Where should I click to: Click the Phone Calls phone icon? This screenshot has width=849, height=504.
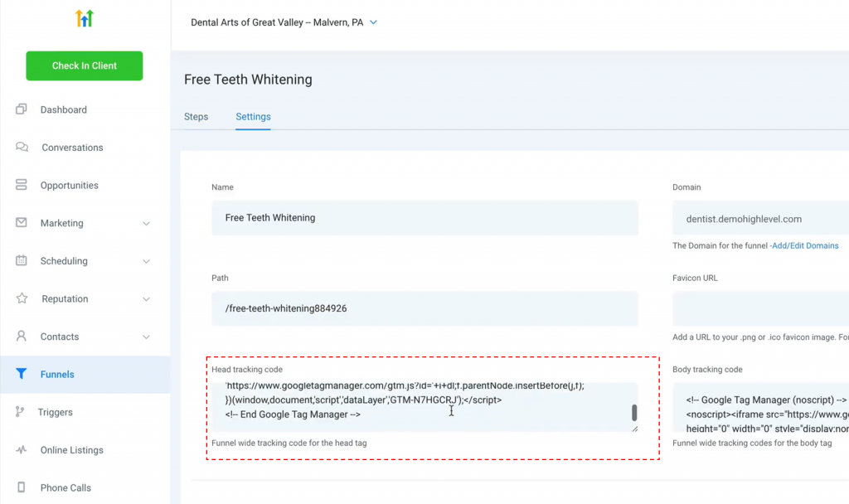click(x=21, y=487)
